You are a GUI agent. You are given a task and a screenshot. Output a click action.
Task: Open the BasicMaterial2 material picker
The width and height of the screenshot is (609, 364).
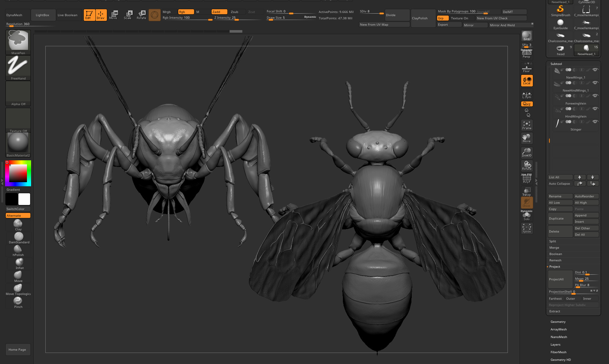pyautogui.click(x=18, y=145)
